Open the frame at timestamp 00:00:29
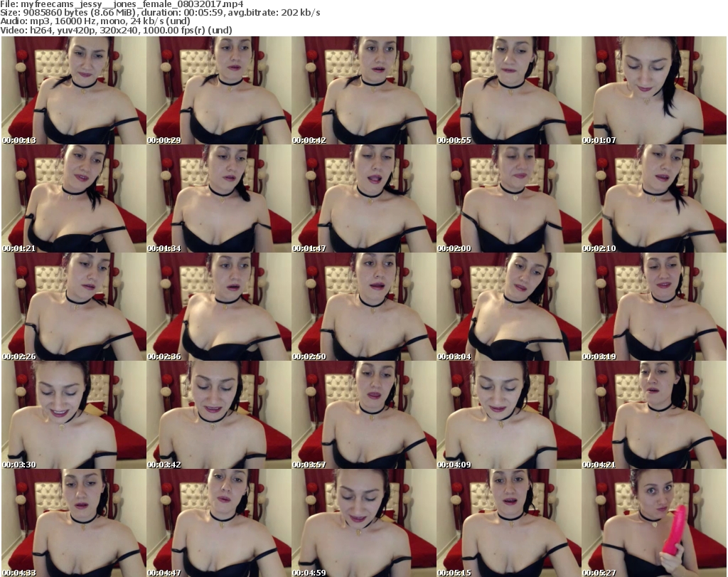The width and height of the screenshot is (728, 577). click(219, 90)
